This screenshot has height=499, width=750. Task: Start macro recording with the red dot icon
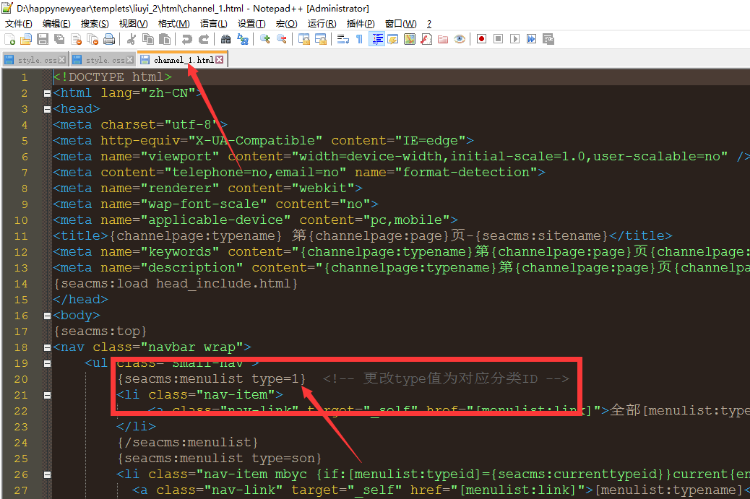(482, 39)
